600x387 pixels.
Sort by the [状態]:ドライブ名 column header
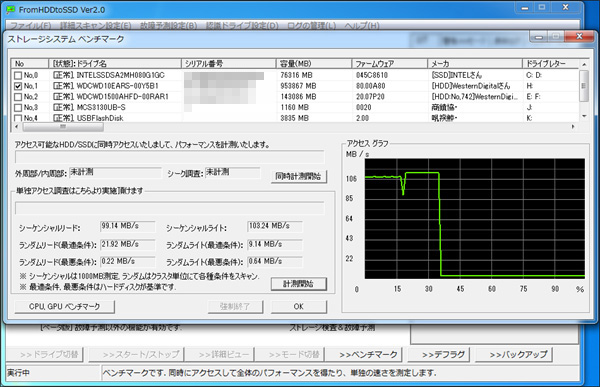tap(115, 64)
